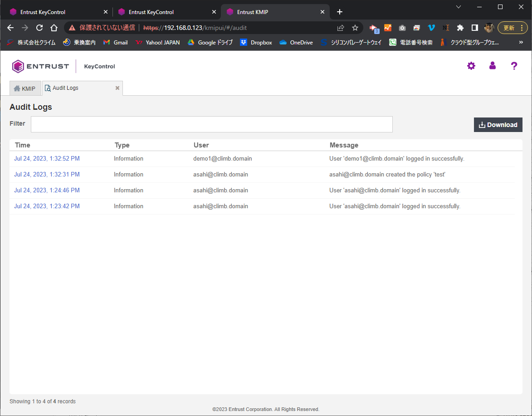Close the Audit Logs tab

pos(117,88)
